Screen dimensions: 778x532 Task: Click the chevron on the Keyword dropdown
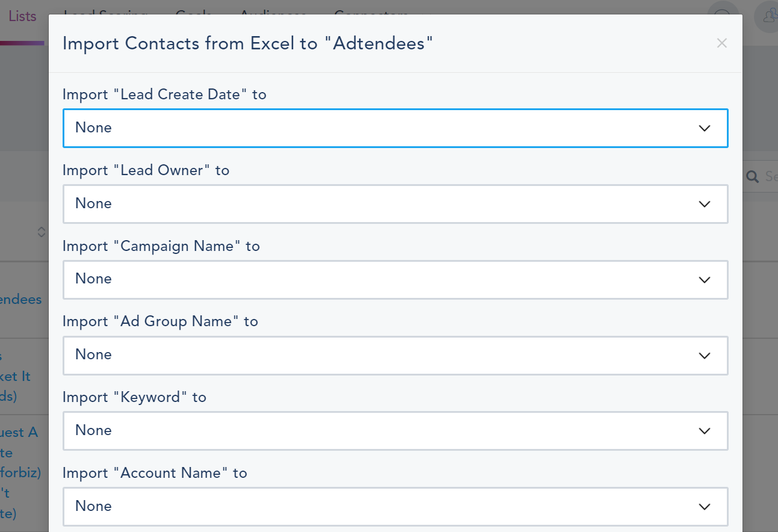pos(704,431)
